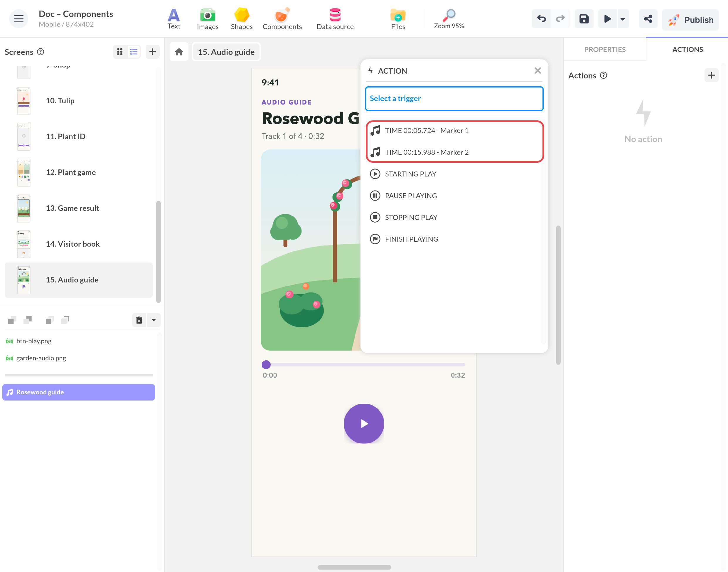Select the 14. Visitor book thumbnail
This screenshot has height=572, width=728.
coord(24,244)
